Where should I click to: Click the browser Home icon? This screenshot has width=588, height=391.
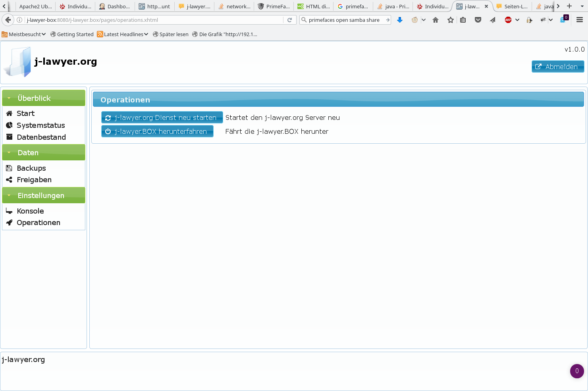point(436,20)
